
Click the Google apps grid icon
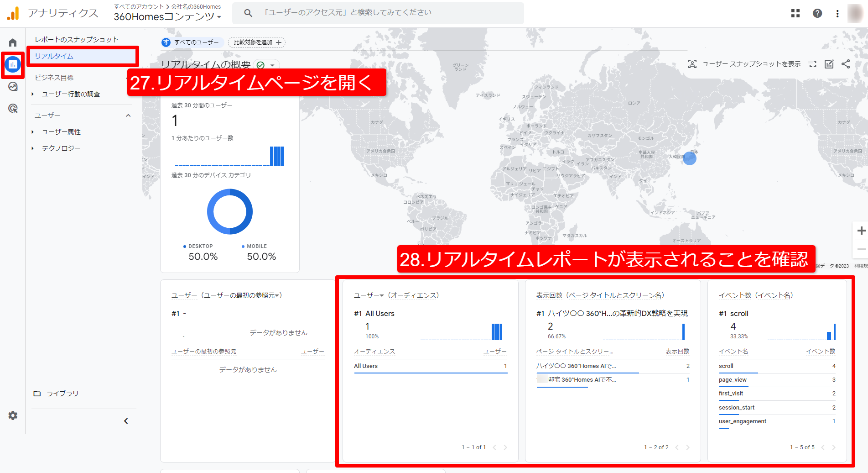(x=795, y=13)
